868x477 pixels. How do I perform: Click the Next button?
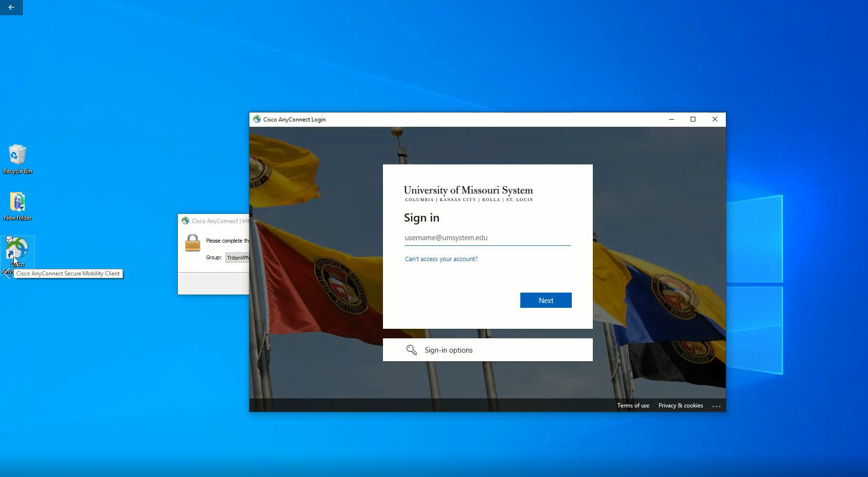tap(545, 300)
